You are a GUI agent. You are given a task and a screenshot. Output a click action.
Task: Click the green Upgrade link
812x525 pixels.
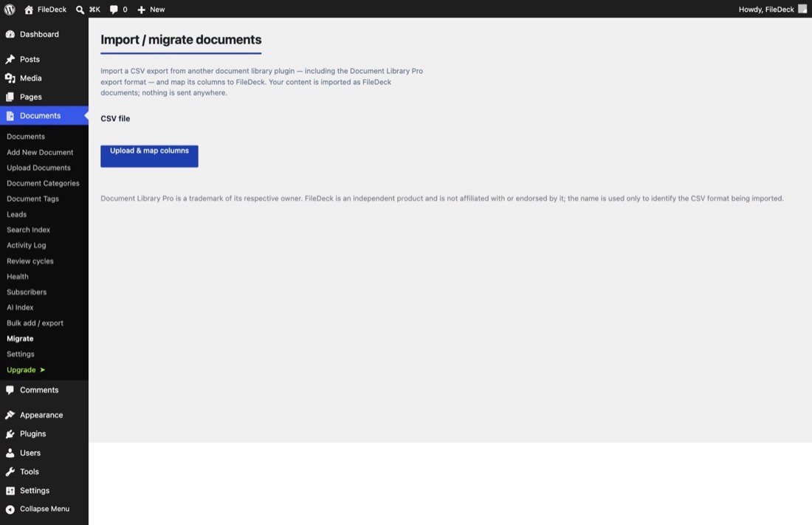tap(21, 369)
